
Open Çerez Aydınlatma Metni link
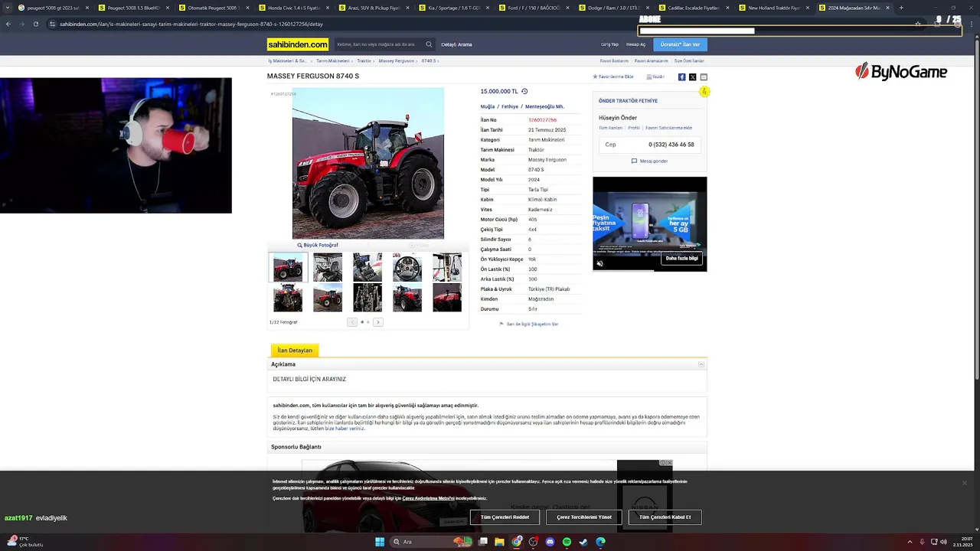[428, 498]
